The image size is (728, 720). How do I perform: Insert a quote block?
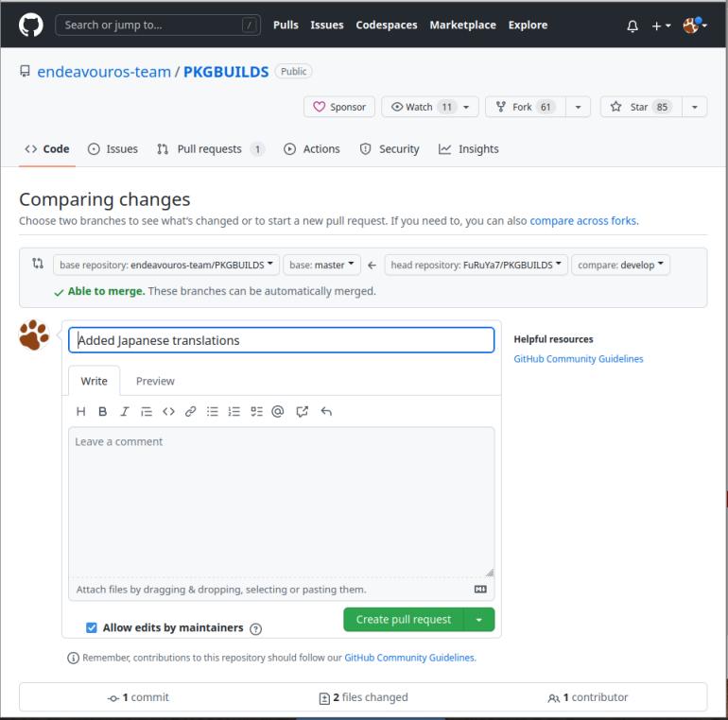[x=147, y=411]
